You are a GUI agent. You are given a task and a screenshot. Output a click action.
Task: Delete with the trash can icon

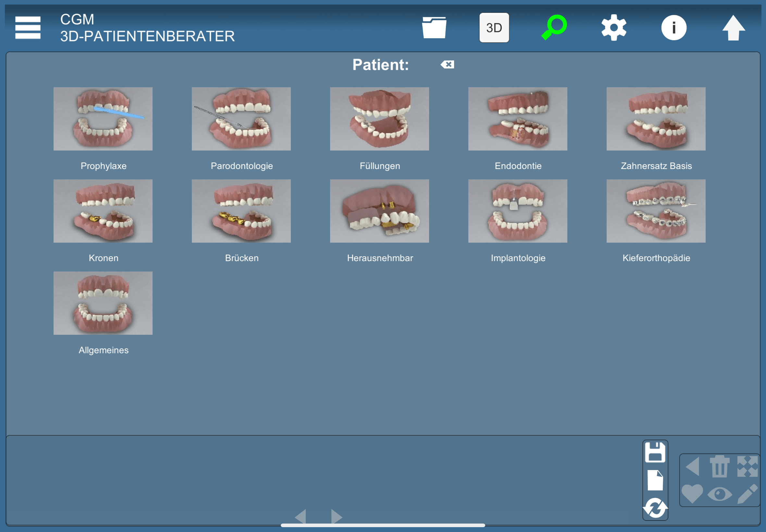point(719,466)
